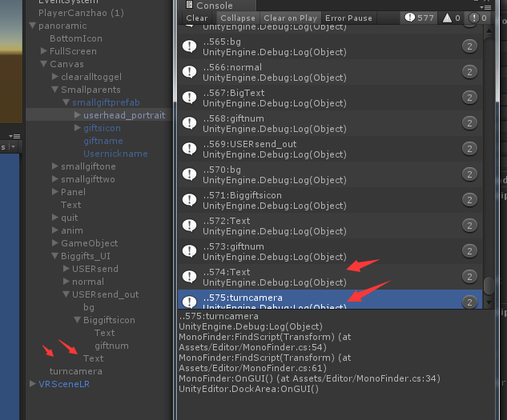Collapse the USERsend_out node
The image size is (507, 420).
coord(66,294)
